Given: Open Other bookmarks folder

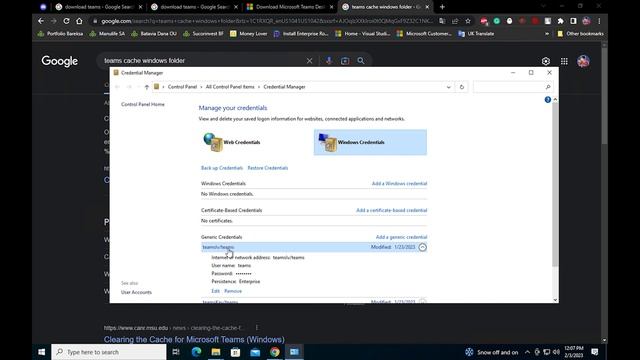Looking at the screenshot, I should coord(580,34).
